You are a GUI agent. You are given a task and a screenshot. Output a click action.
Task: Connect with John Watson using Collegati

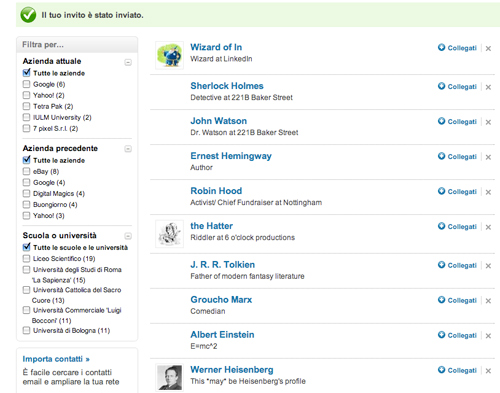457,122
